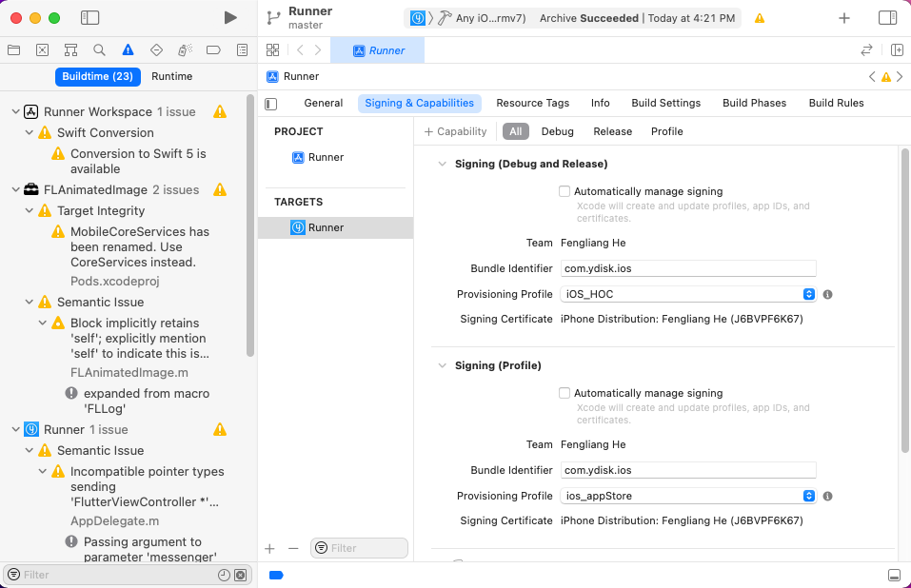Click the Bundle Identifier field for Debug and Release

point(687,268)
